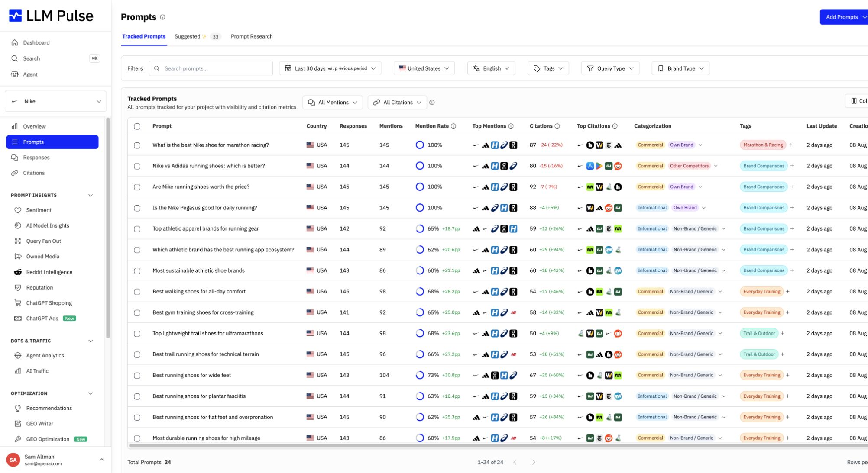Click the Reputation shield icon

tap(18, 287)
